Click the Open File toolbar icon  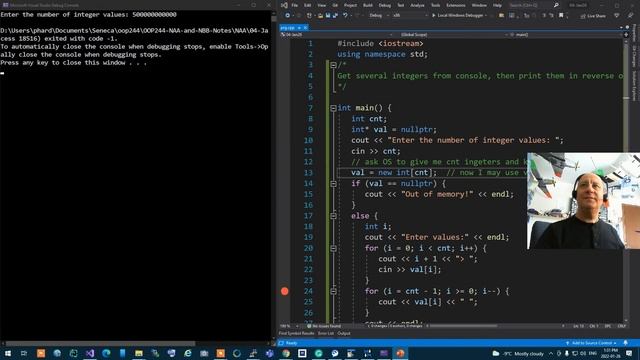(x=320, y=16)
